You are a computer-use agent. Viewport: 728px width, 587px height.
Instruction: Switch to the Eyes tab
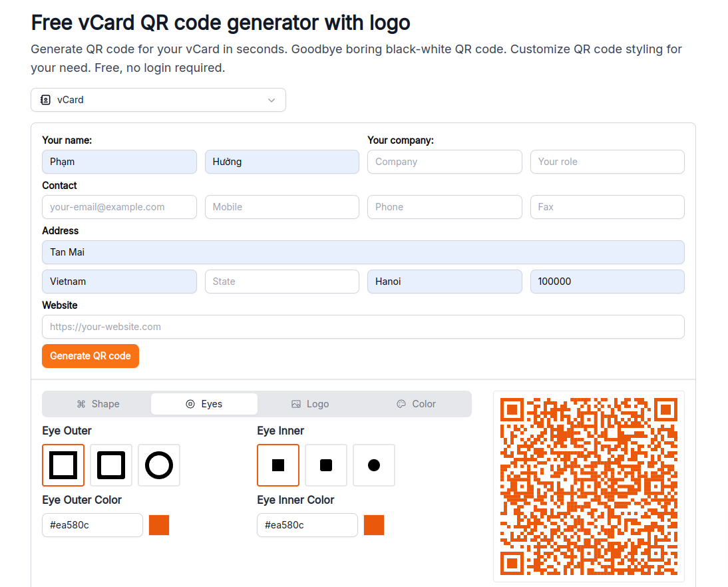pyautogui.click(x=204, y=404)
